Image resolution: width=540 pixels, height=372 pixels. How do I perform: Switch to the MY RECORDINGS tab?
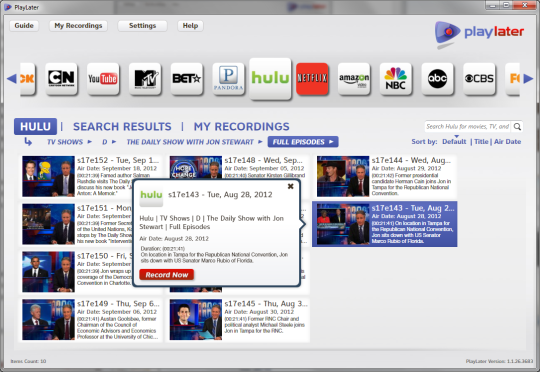(241, 126)
